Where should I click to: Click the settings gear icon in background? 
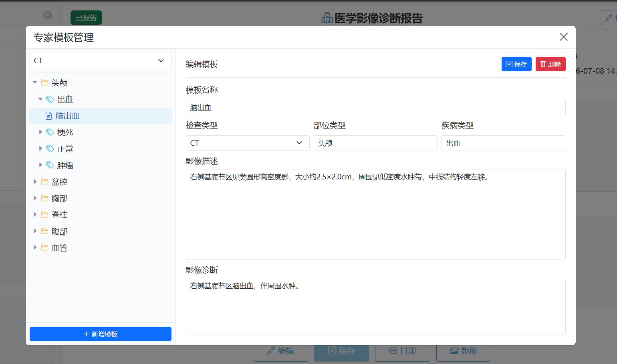47,15
